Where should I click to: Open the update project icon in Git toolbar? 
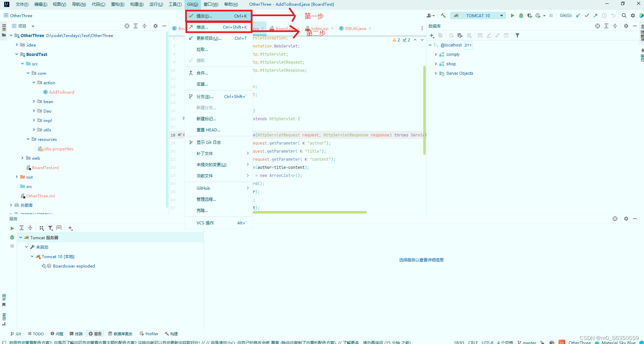click(578, 15)
